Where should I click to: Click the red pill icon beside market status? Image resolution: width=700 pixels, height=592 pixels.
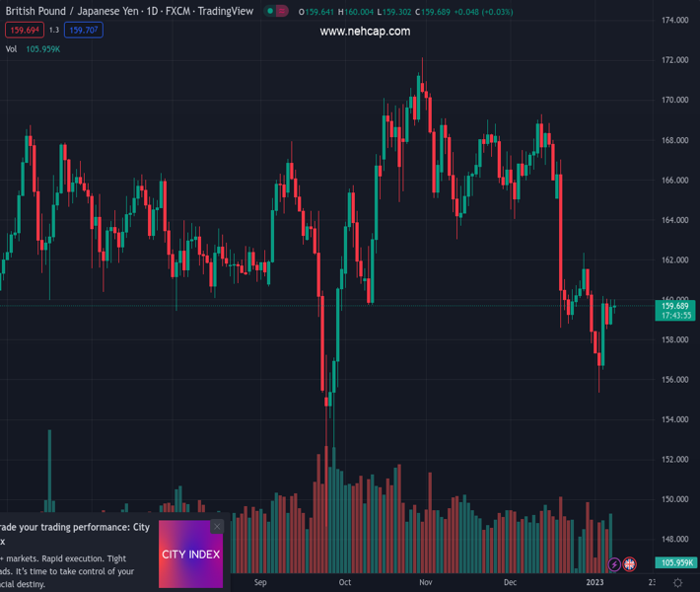point(283,12)
